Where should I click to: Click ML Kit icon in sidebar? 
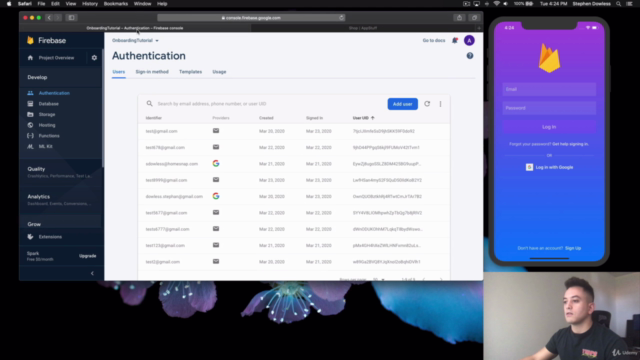point(30,146)
